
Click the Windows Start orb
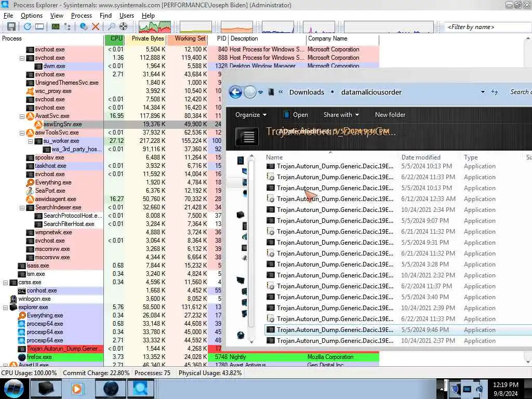14,389
